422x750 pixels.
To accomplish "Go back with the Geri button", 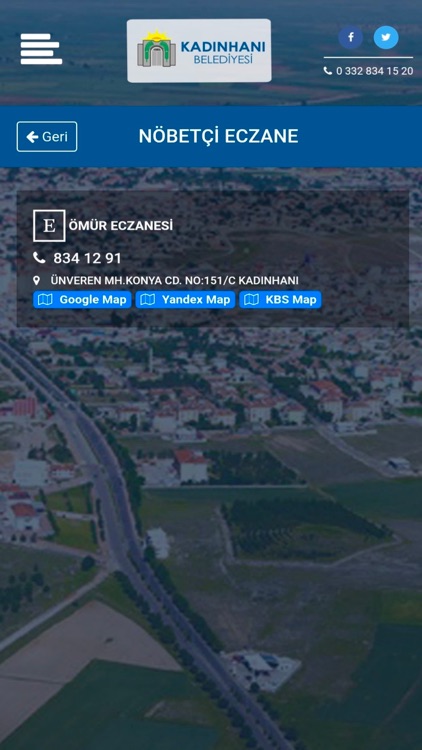I will (47, 137).
